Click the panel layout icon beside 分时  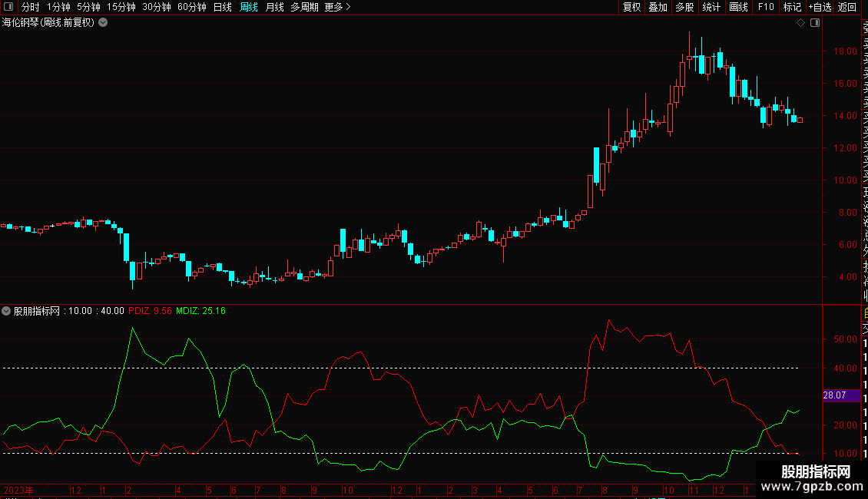[x=8, y=7]
